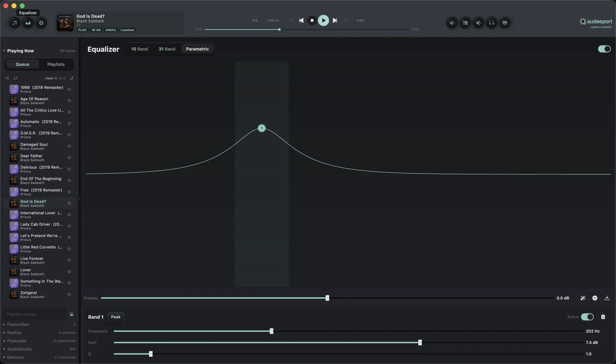Open the Playlists tab
The height and width of the screenshot is (364, 616).
click(56, 65)
